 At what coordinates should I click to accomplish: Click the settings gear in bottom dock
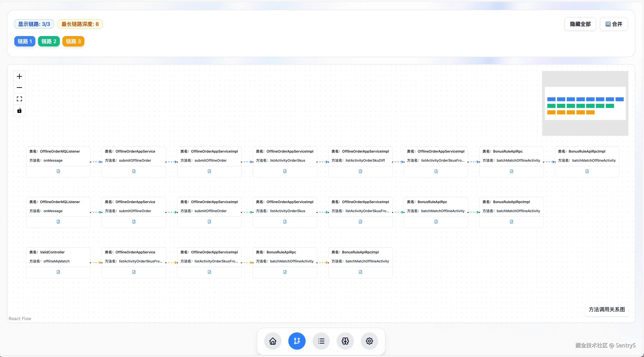point(369,341)
